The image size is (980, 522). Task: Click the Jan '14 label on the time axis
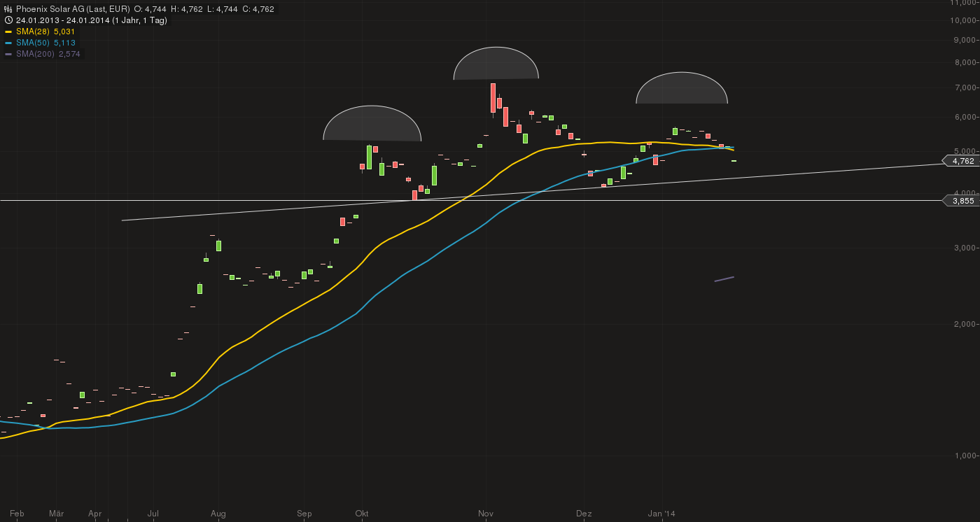(x=661, y=514)
